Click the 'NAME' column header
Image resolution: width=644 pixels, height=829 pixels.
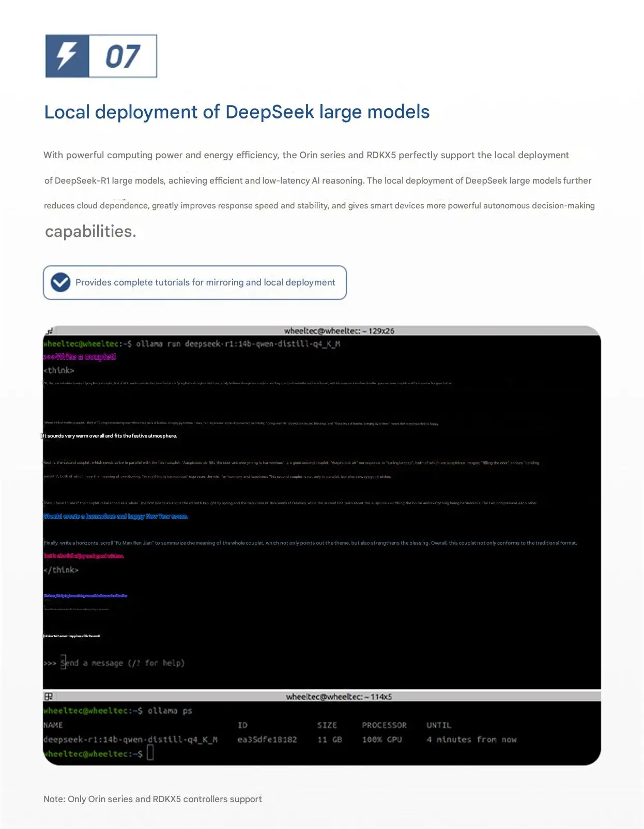(53, 725)
